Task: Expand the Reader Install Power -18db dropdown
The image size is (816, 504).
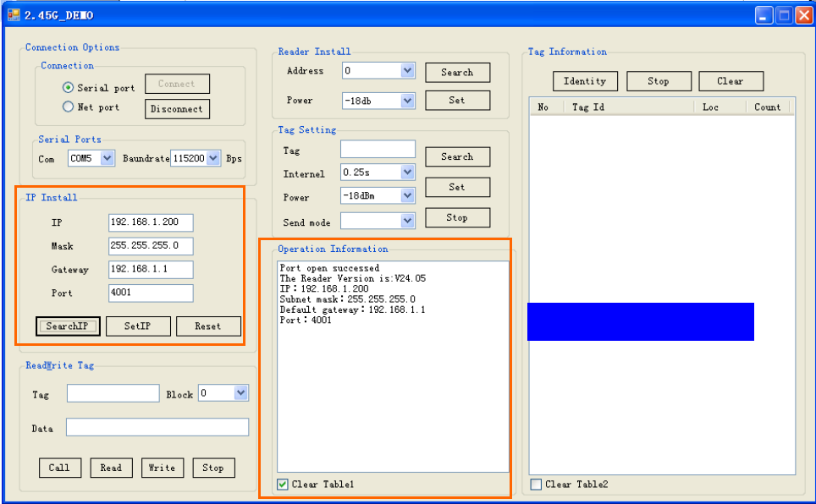Action: [407, 101]
